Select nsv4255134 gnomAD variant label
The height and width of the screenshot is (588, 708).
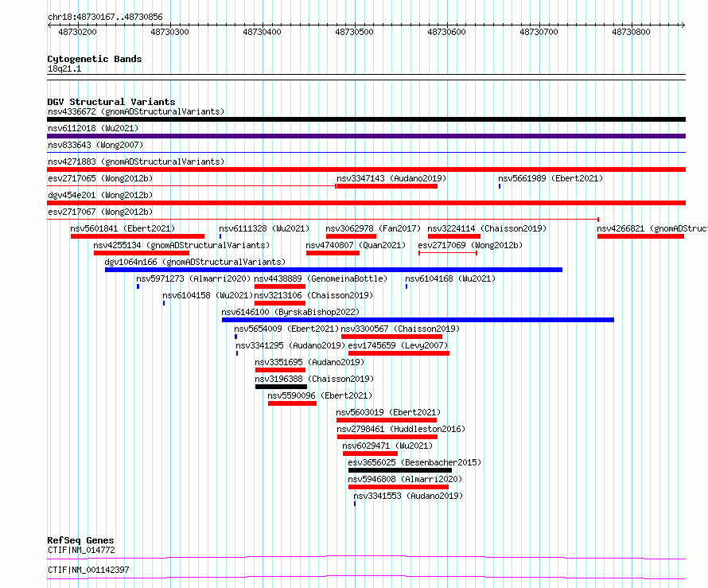(181, 245)
